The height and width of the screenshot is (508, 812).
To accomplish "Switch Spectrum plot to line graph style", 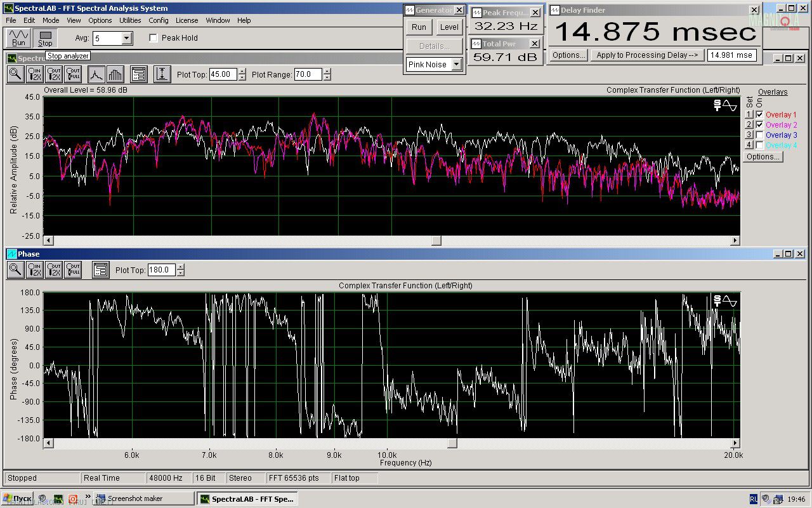I will pos(96,74).
